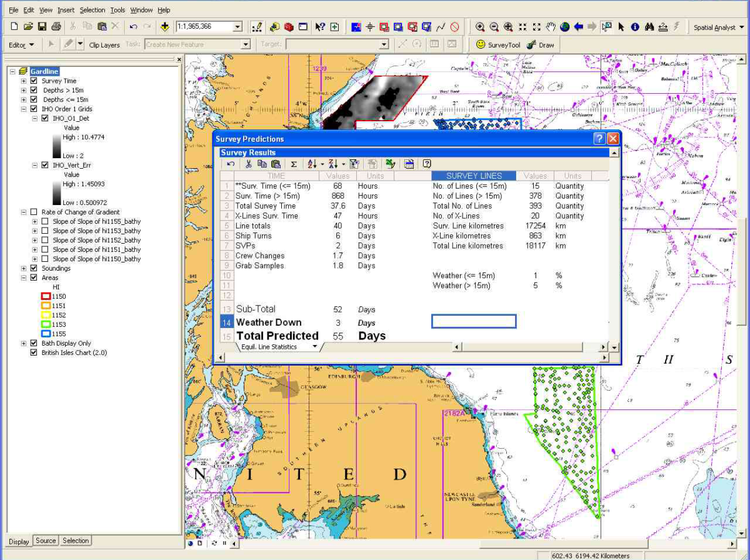Click the Survey Predictions help button
The width and height of the screenshot is (750, 560).
599,139
